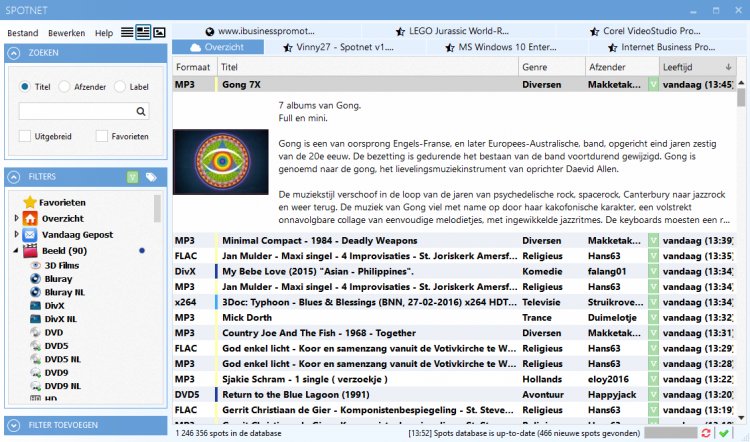Sort by the Afzender column header
This screenshot has width=750, height=442.
pos(622,67)
